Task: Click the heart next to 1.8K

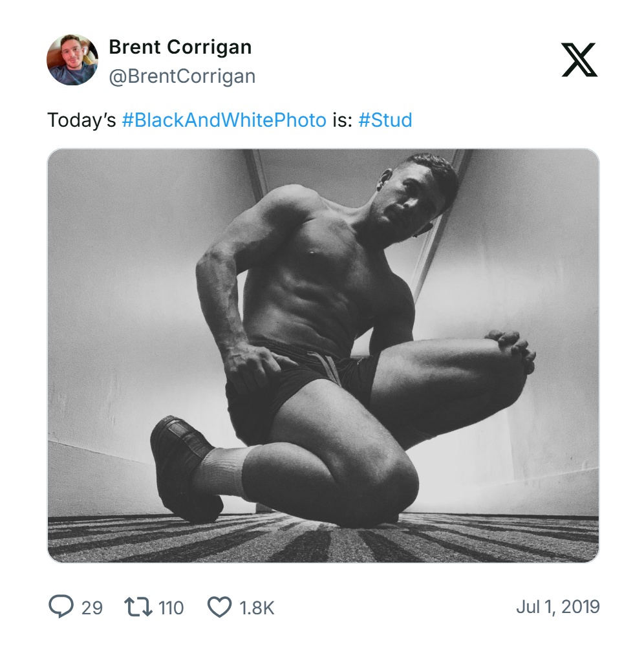Action: pyautogui.click(x=220, y=607)
